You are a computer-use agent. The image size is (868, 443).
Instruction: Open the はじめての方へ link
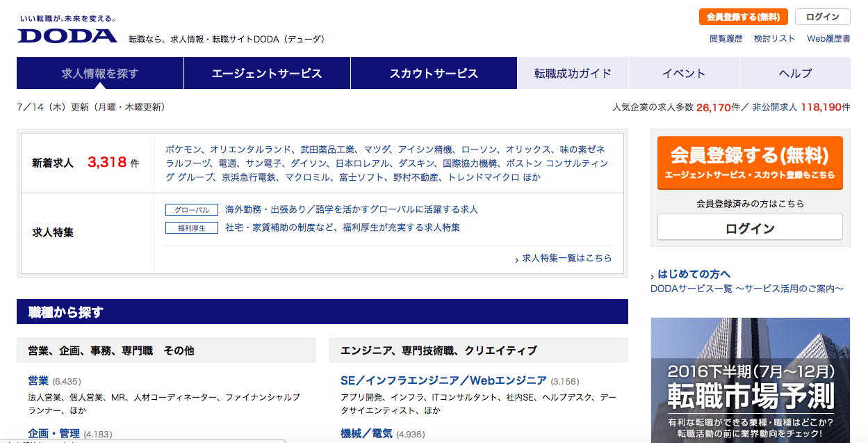[694, 274]
